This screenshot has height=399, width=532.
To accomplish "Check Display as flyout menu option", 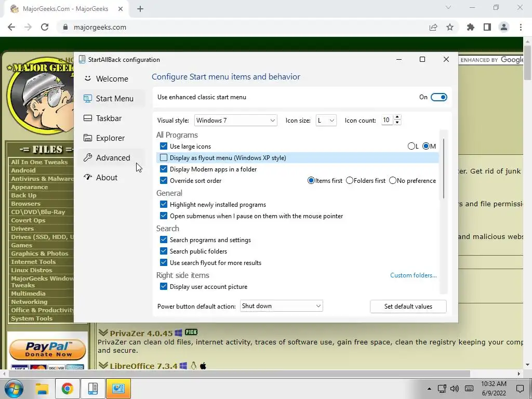I will tap(164, 158).
